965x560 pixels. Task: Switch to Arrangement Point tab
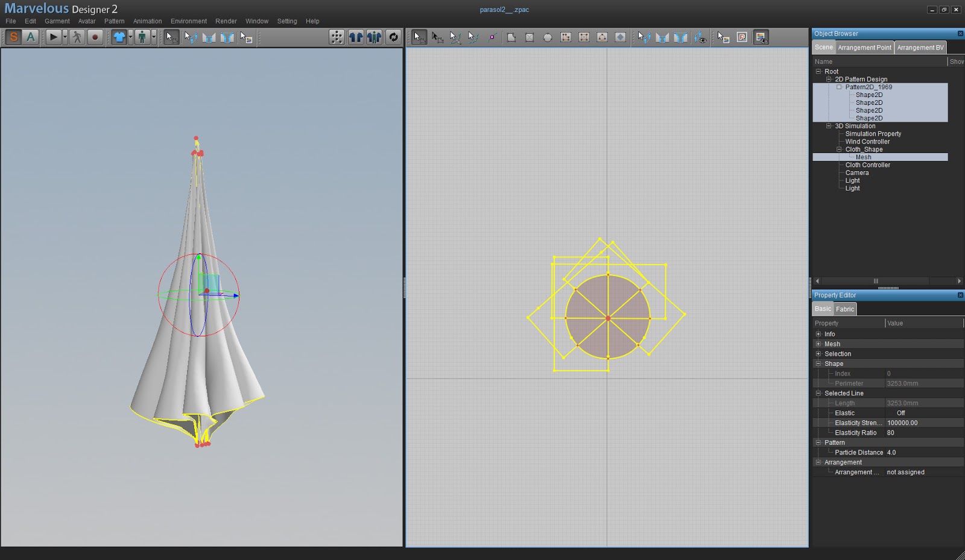[864, 48]
